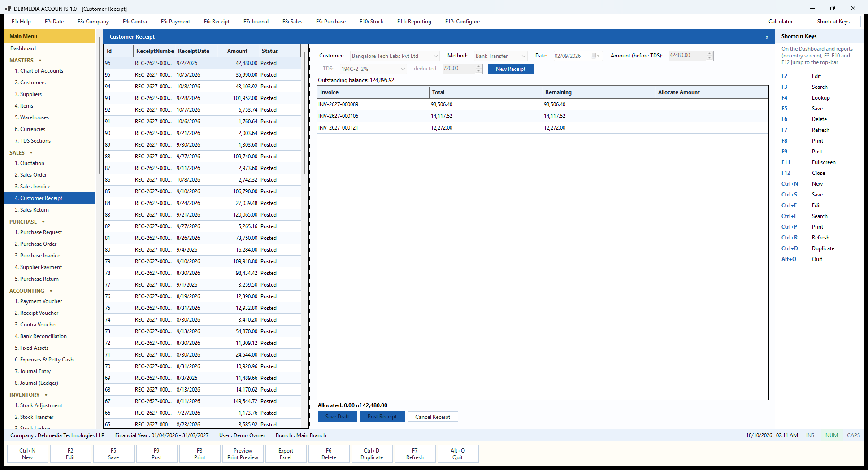The image size is (868, 470).
Task: Open the date picker calendar icon
Action: [595, 56]
